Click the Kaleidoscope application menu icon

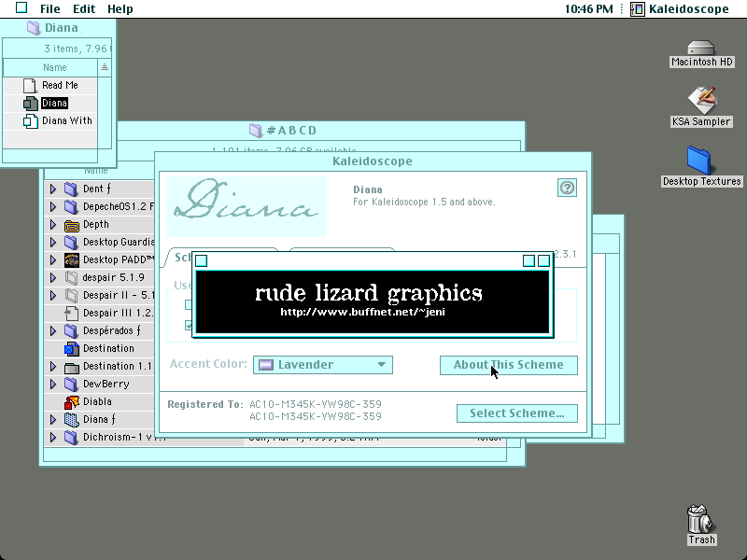(638, 8)
